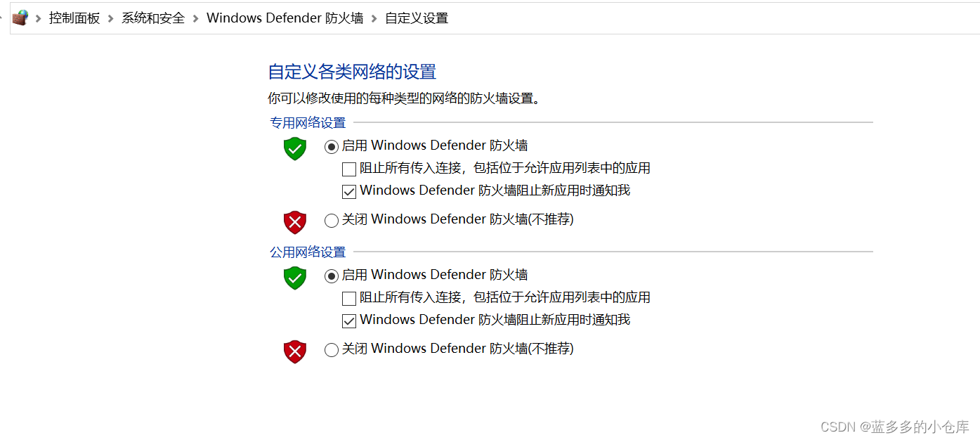Uncheck 防火墙阻止新应用时通知我 under public network
Viewport: 980px width, 440px height.
(349, 321)
